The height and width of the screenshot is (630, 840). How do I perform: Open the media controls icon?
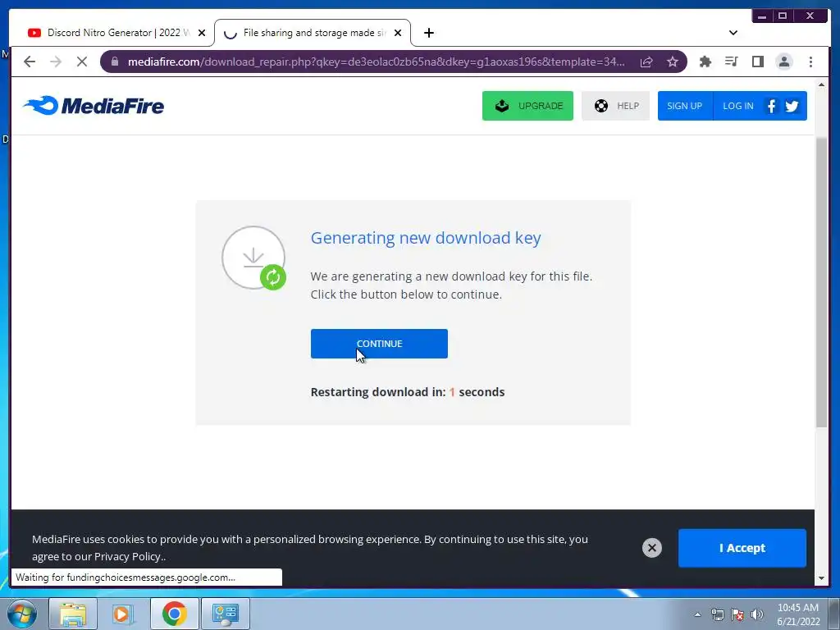731,62
